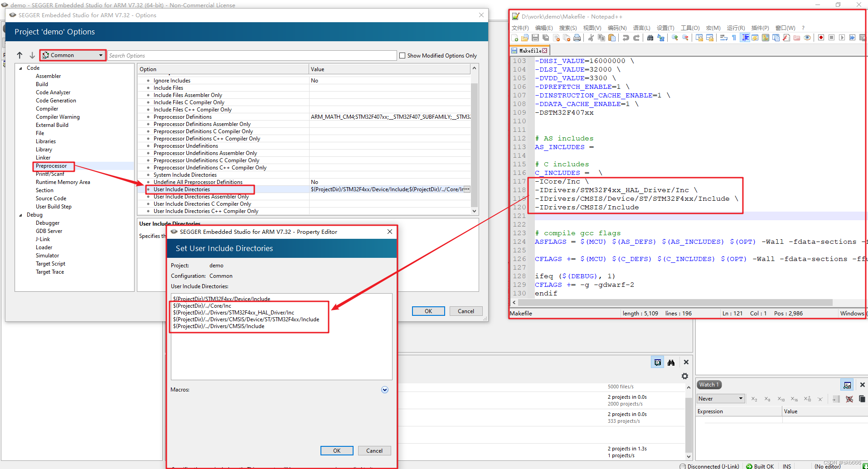The width and height of the screenshot is (868, 469).
Task: Delete all watch expressions with red X icon
Action: tap(850, 399)
